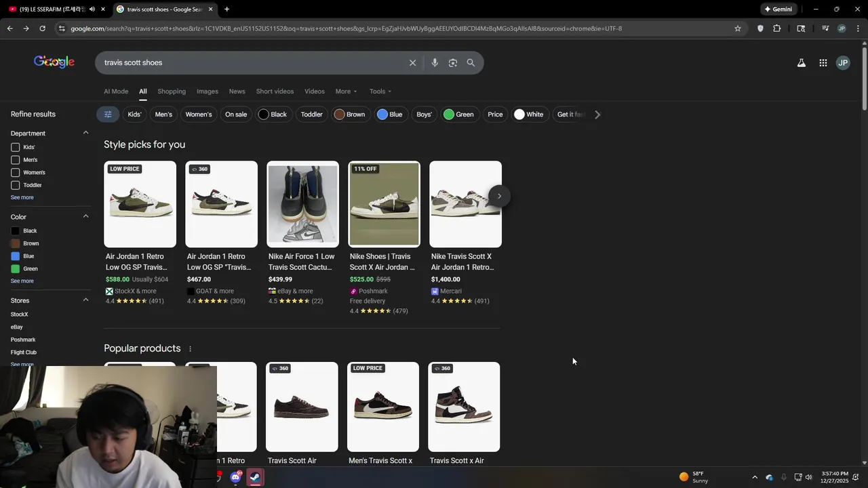This screenshot has width=868, height=488.
Task: Open the Google apps grid
Action: pos(823,62)
